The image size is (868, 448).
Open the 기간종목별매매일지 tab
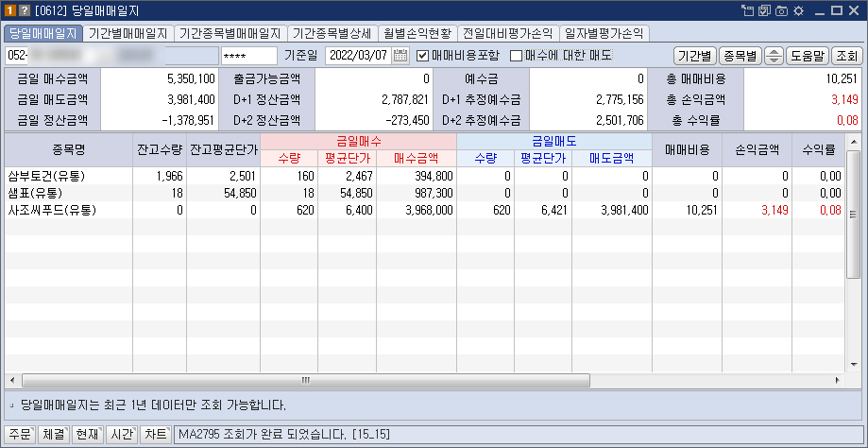coord(230,33)
